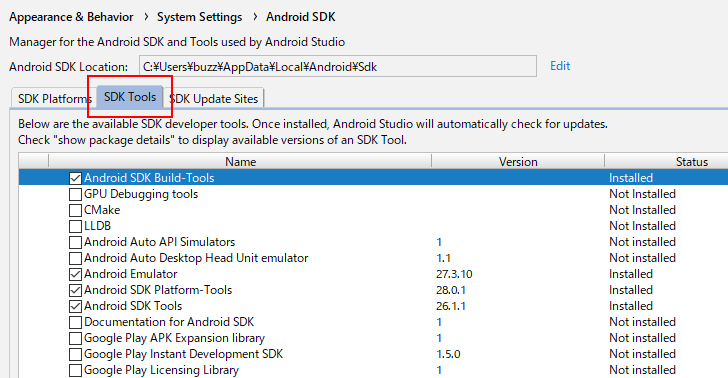
Task: Select the 'Android Auto API Simulators' name
Action: [x=159, y=242]
